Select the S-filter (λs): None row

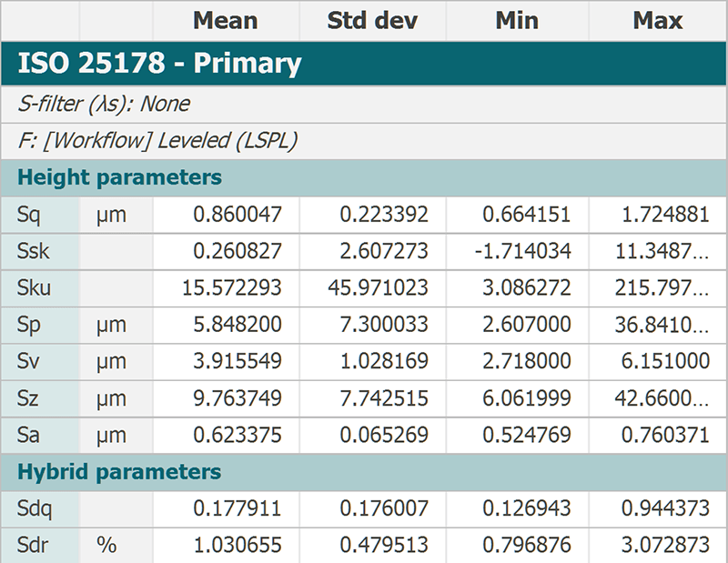[x=364, y=104]
